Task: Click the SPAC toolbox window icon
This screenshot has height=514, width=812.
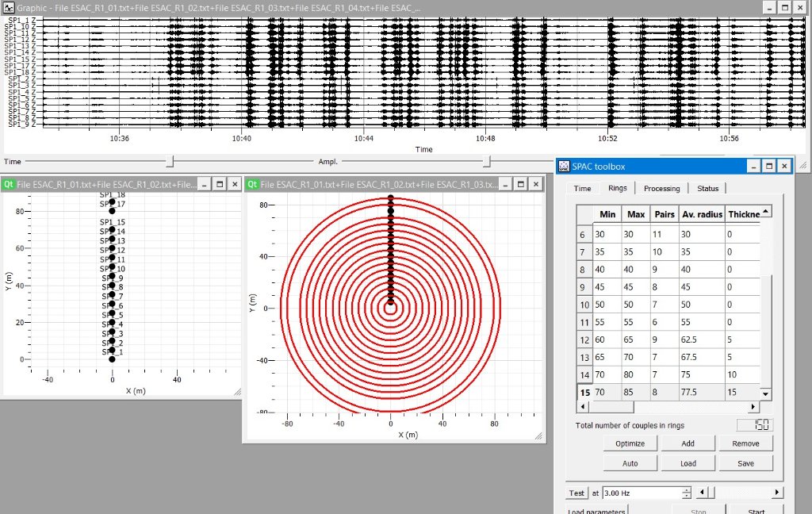Action: (x=564, y=167)
